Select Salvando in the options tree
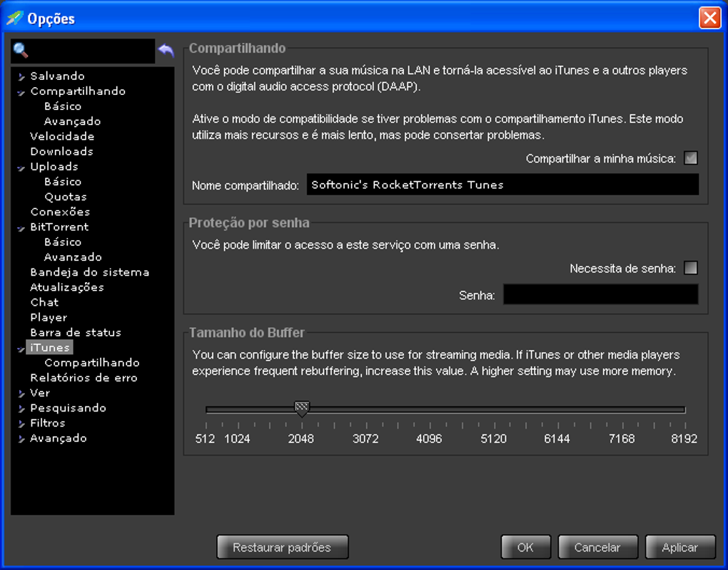Image resolution: width=728 pixels, height=570 pixels. (x=58, y=76)
